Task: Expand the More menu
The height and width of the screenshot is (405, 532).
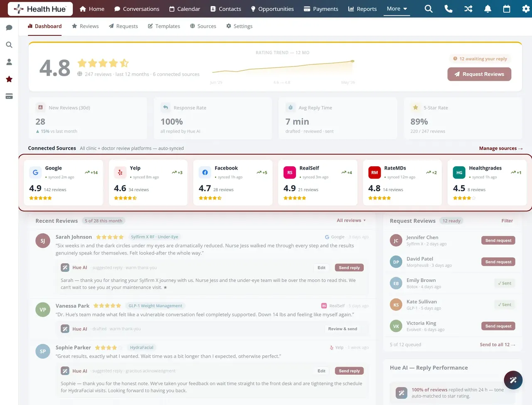Action: pos(397,9)
